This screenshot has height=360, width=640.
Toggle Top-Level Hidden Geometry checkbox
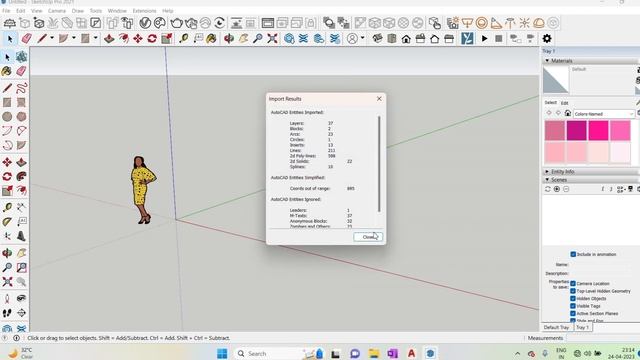pos(573,291)
